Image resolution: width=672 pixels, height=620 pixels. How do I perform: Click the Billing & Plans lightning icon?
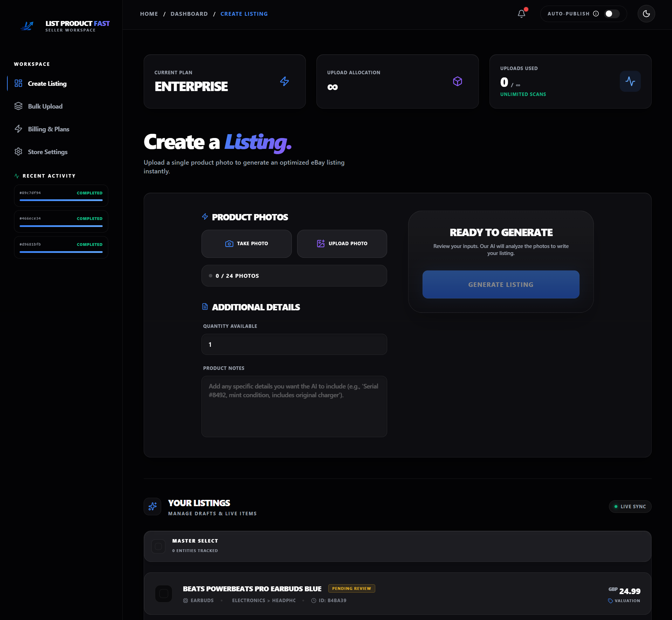19,129
